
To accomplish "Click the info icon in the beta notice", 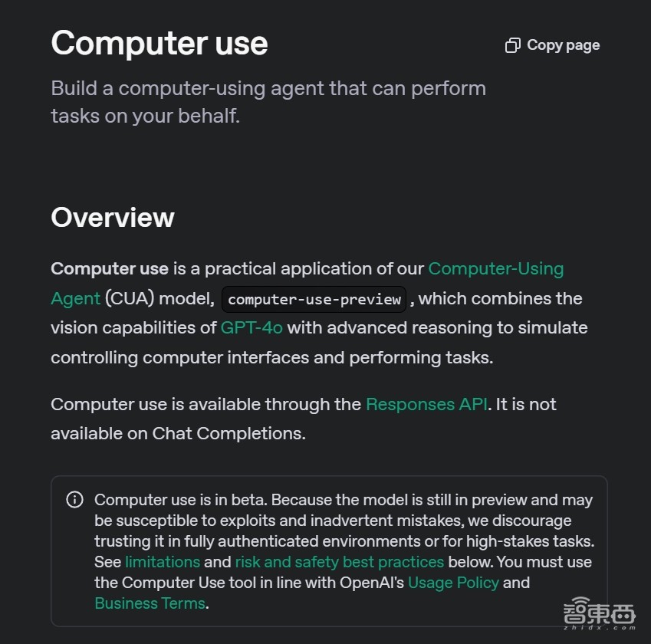I will point(74,500).
